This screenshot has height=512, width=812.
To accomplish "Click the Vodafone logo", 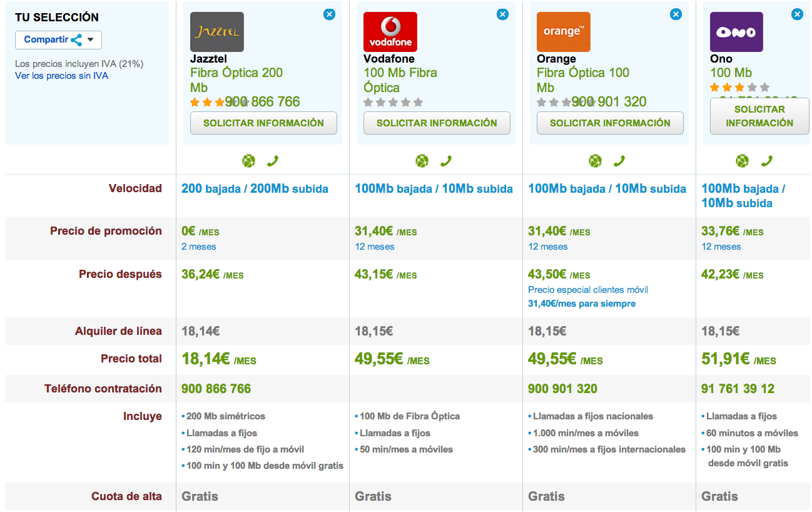I will point(390,32).
